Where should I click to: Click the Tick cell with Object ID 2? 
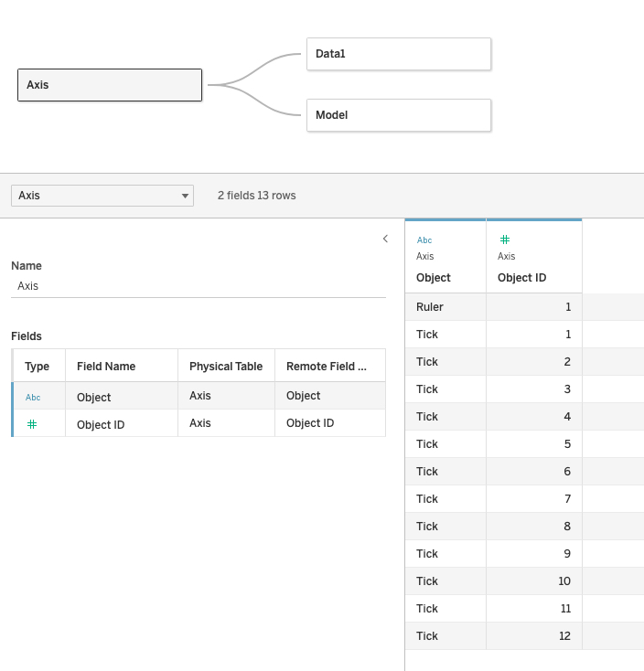(x=445, y=362)
